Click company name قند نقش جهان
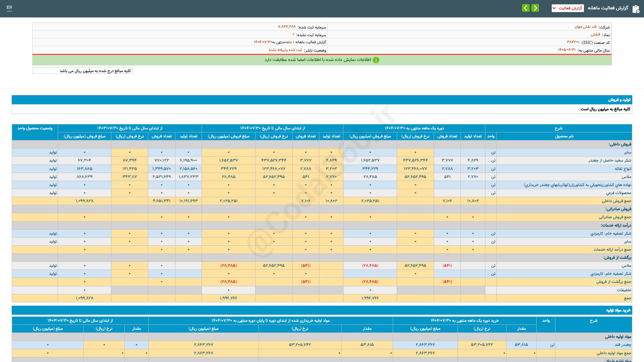The image size is (644, 362). [585, 27]
